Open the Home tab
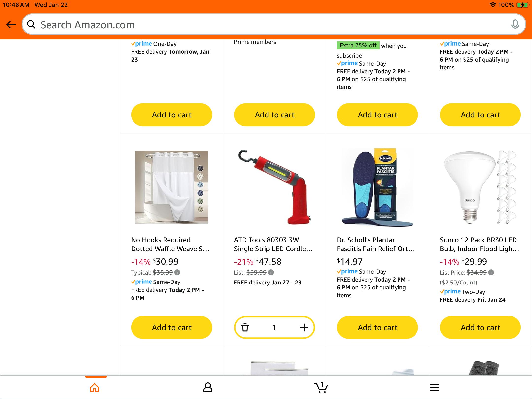This screenshot has width=532, height=399. click(95, 388)
